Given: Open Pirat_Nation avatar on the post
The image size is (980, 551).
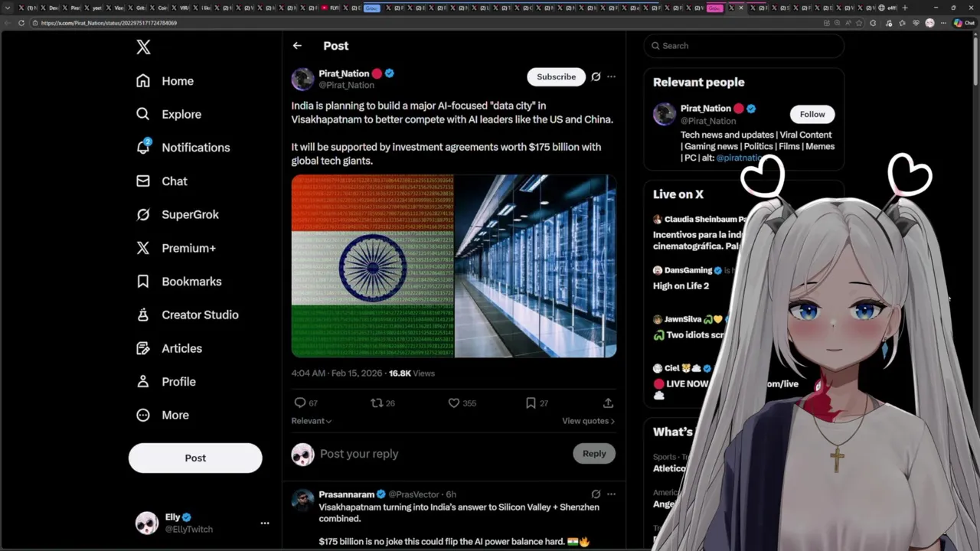Looking at the screenshot, I should pos(302,79).
